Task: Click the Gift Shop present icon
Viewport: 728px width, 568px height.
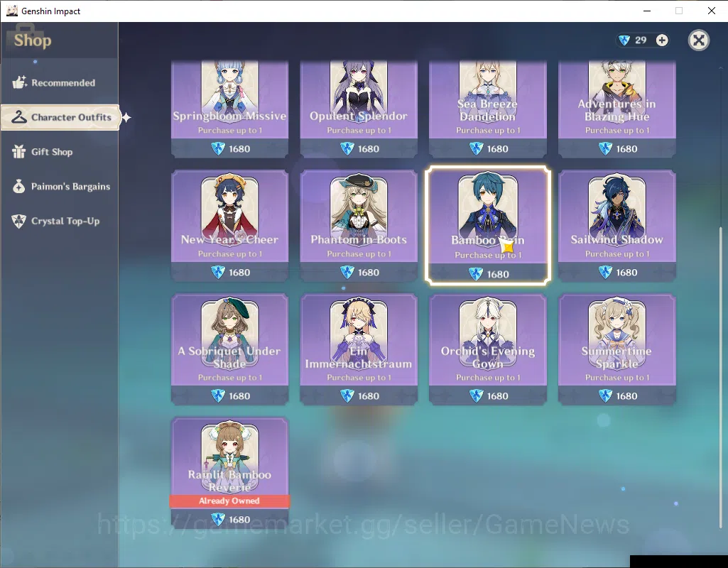Action: tap(18, 152)
